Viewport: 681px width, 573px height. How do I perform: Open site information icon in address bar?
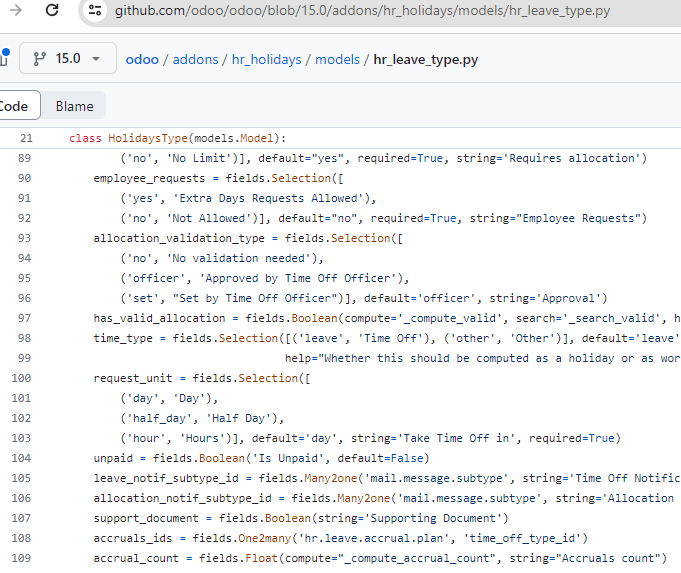pos(95,10)
